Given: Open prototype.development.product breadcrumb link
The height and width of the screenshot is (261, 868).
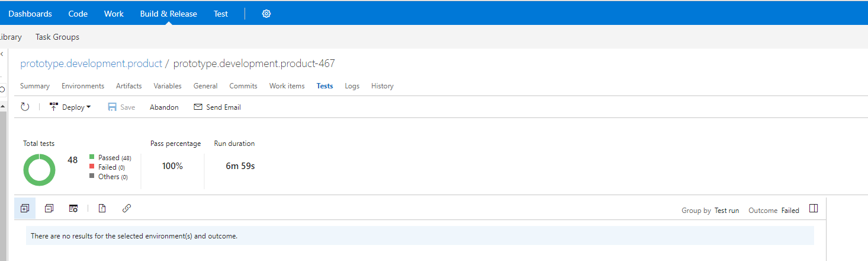Looking at the screenshot, I should click(x=91, y=63).
